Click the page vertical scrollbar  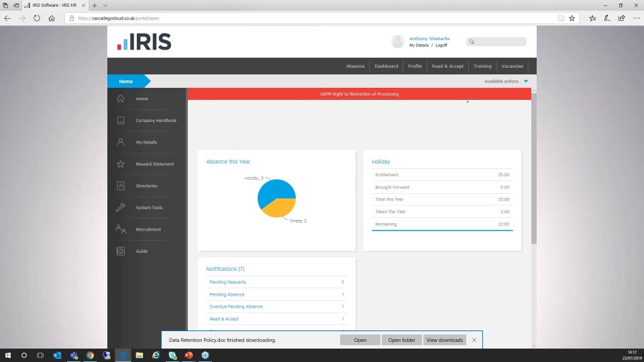pos(533,168)
